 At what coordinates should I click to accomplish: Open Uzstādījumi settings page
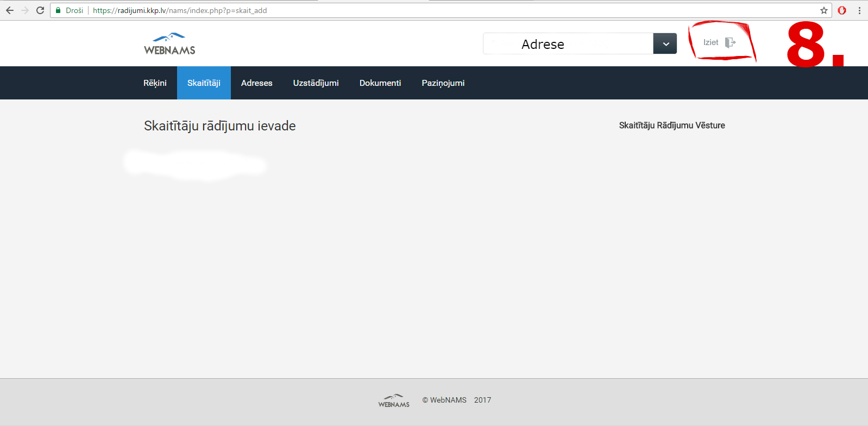coord(316,83)
